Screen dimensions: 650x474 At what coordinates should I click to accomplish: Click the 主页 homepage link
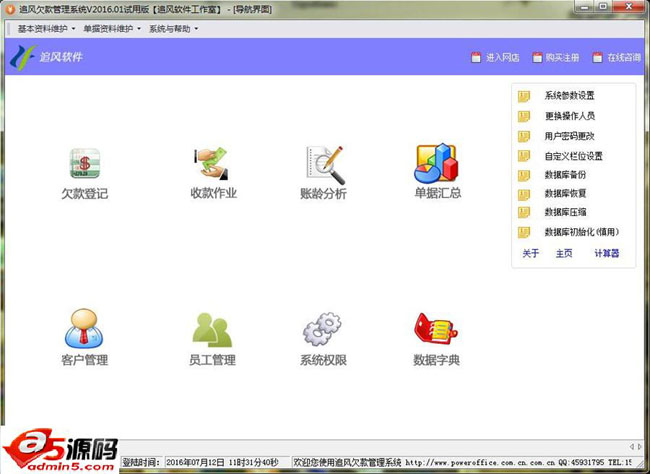click(564, 253)
